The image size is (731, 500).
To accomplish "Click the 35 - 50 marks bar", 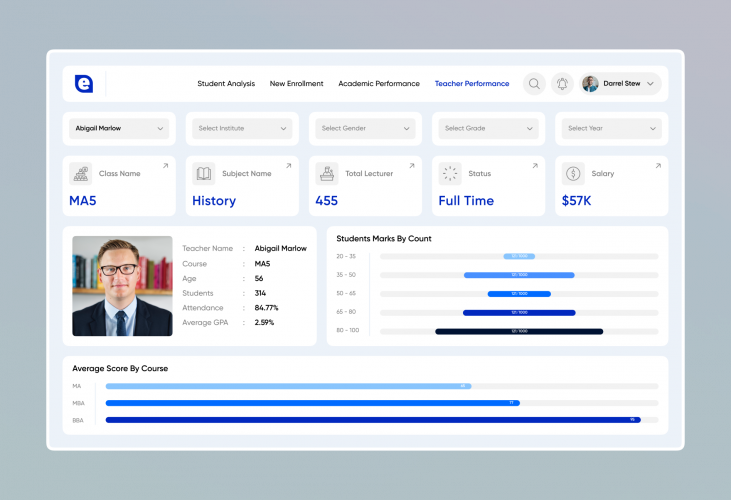I will click(x=519, y=275).
